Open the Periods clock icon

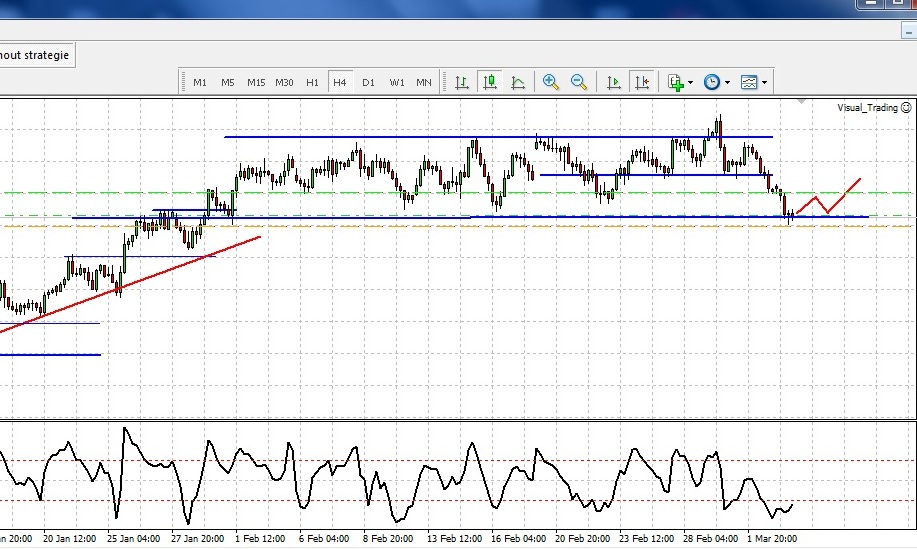[712, 82]
